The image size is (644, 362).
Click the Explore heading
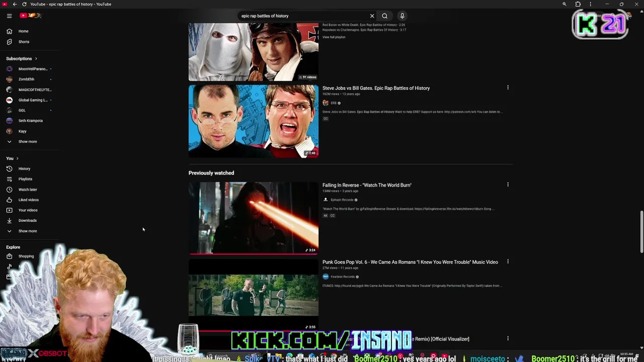click(13, 247)
